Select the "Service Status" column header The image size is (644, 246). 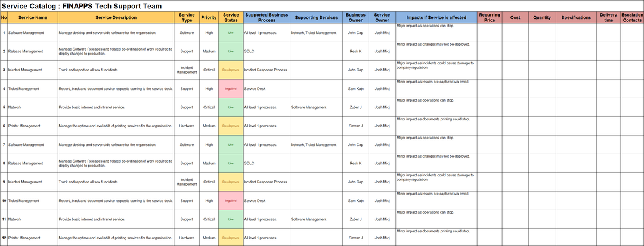[231, 18]
